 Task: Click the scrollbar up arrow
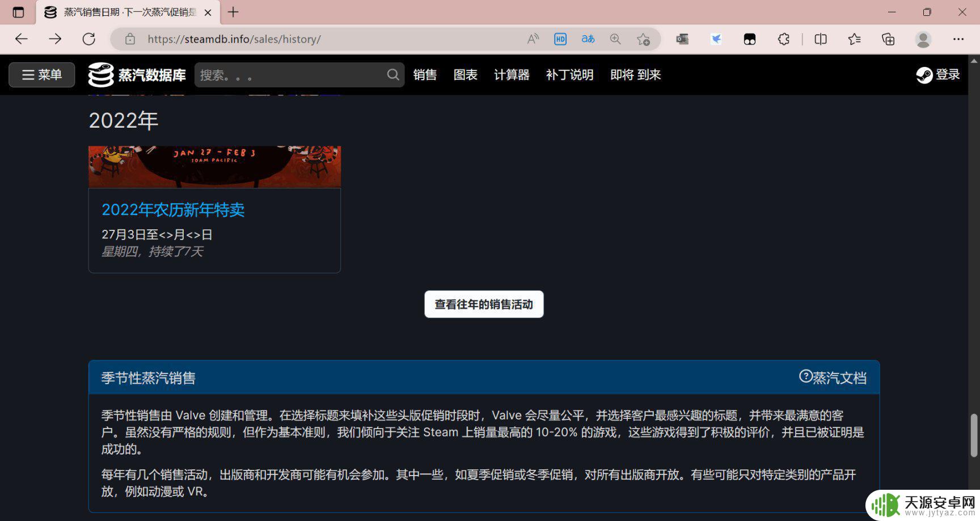974,60
